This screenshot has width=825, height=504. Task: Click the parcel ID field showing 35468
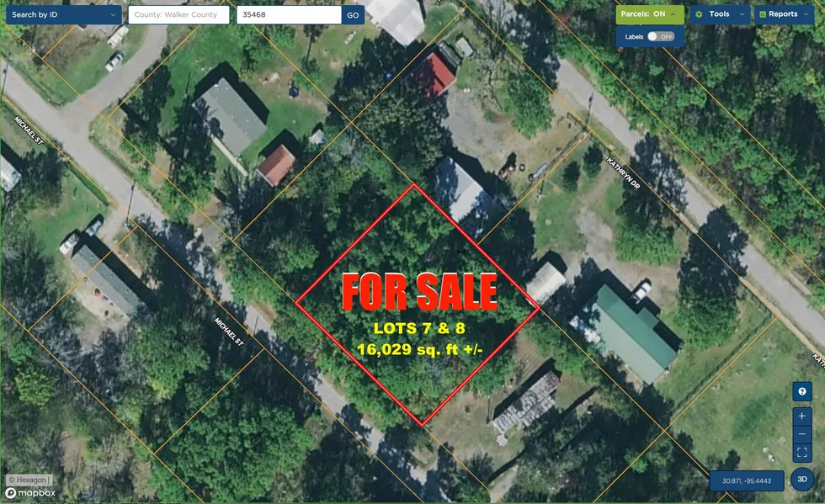point(289,15)
